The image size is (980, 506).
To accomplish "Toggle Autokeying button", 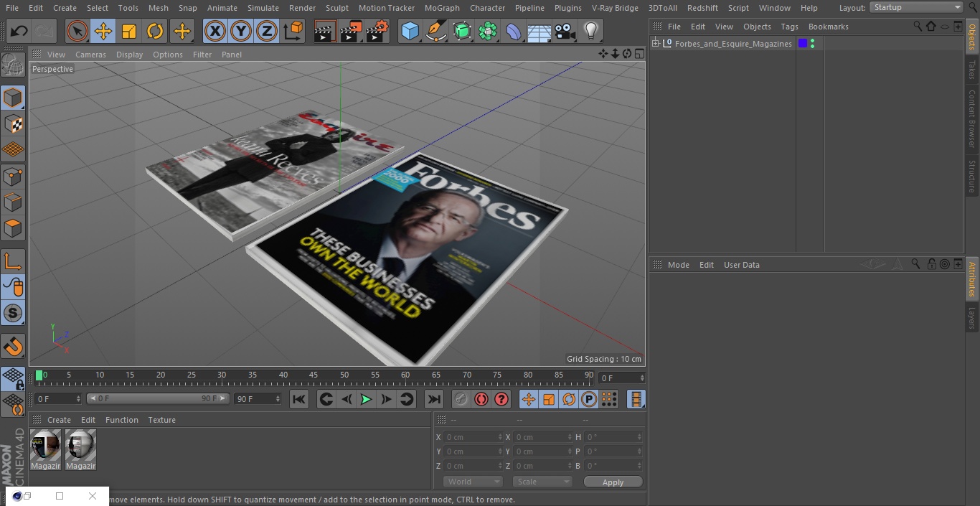I will coord(481,399).
